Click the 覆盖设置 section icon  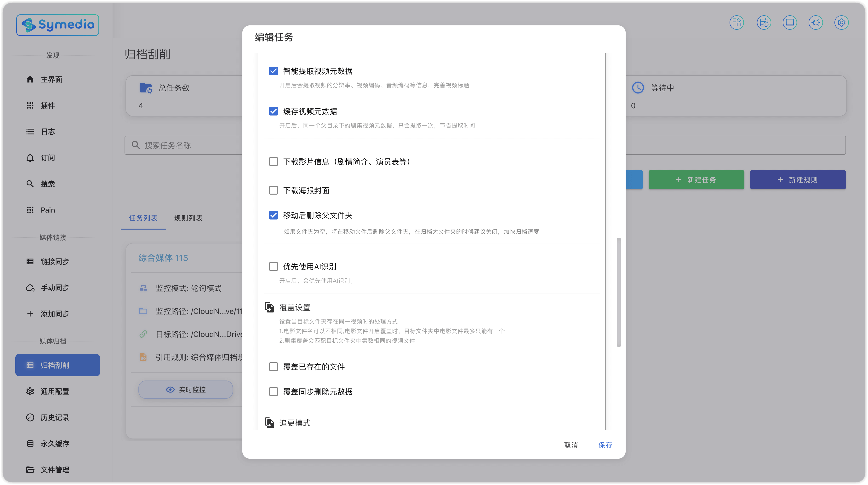pos(269,307)
